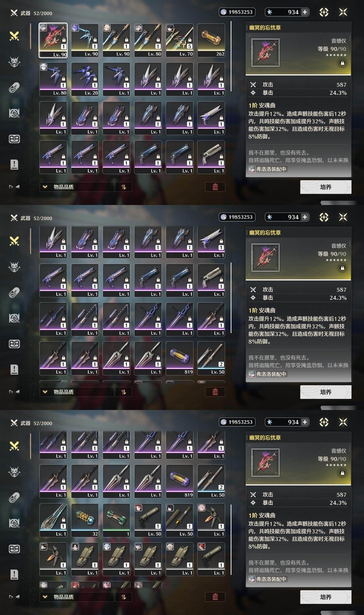
Task: Open the pill-shaped materials icon in topmost sidebar
Action: [14, 88]
